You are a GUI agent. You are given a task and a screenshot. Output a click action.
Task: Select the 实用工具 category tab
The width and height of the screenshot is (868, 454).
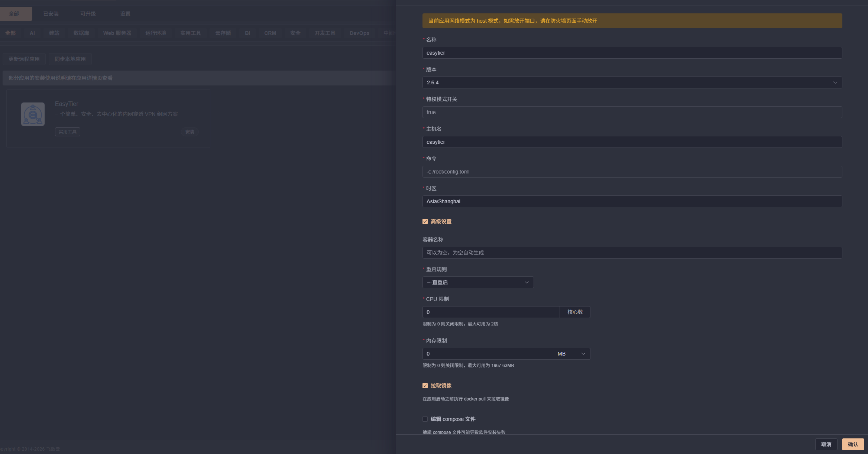click(191, 33)
